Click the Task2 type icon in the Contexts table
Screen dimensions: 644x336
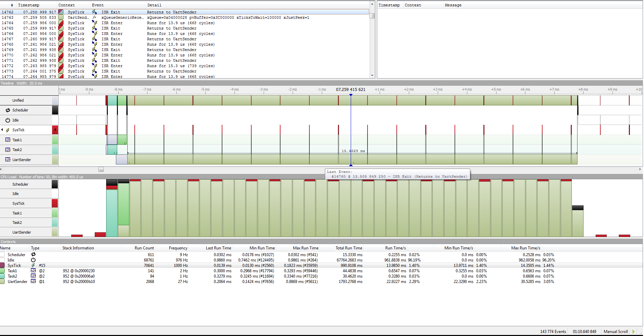pos(33,276)
